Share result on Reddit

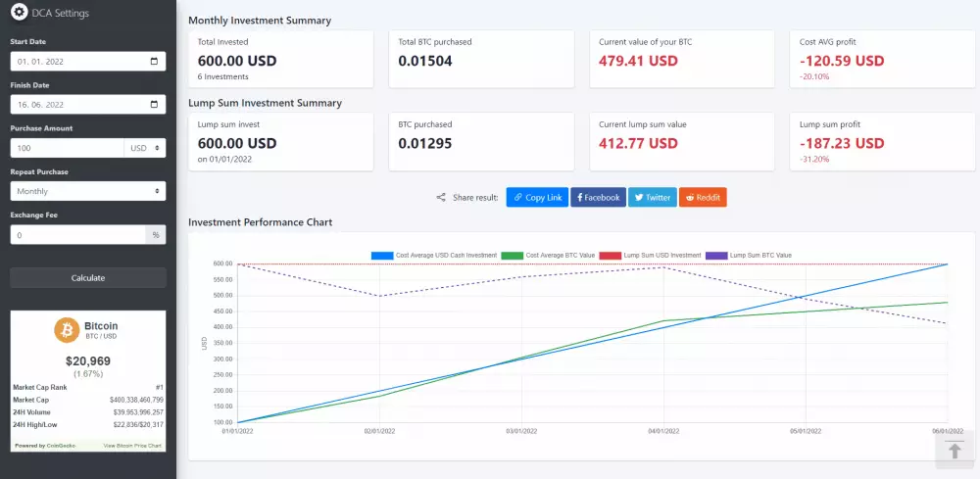pos(703,198)
